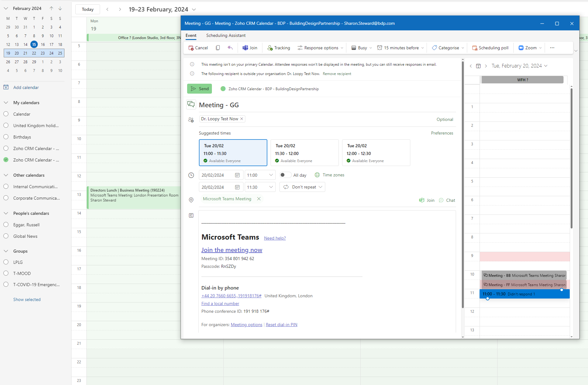Select suggested time 11:00 - 11:30

[x=233, y=153]
